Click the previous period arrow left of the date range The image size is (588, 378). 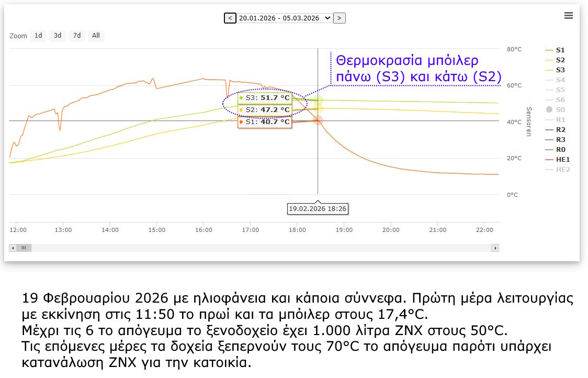coord(230,17)
